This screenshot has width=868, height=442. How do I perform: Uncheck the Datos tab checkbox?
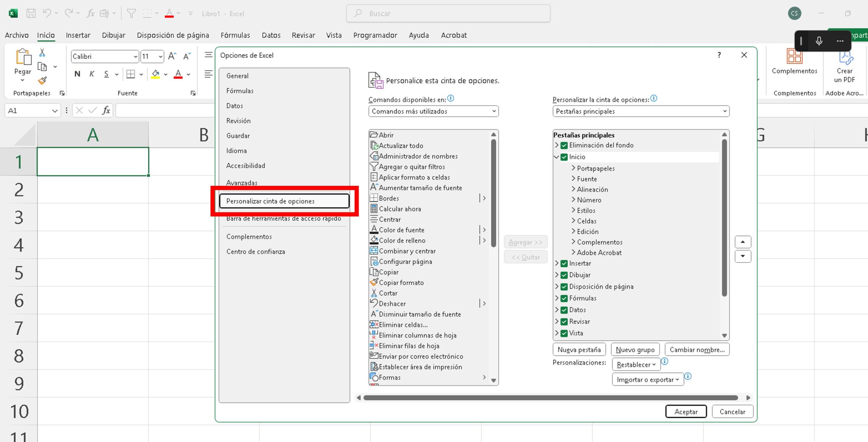click(564, 310)
